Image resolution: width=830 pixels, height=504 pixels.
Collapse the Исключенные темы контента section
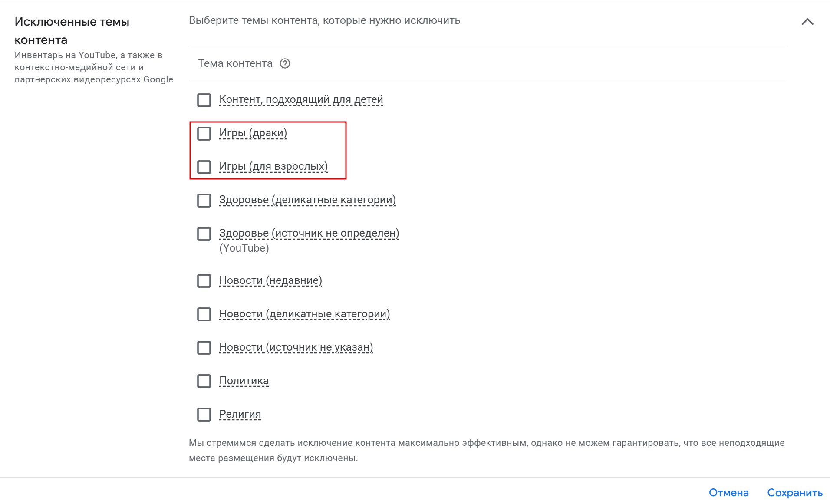[x=807, y=22]
